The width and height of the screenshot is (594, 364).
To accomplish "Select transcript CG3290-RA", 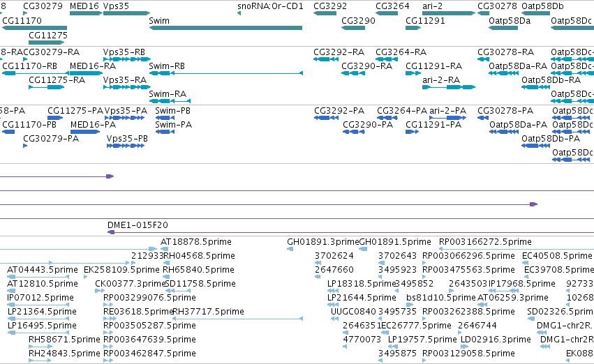I will point(353,73).
